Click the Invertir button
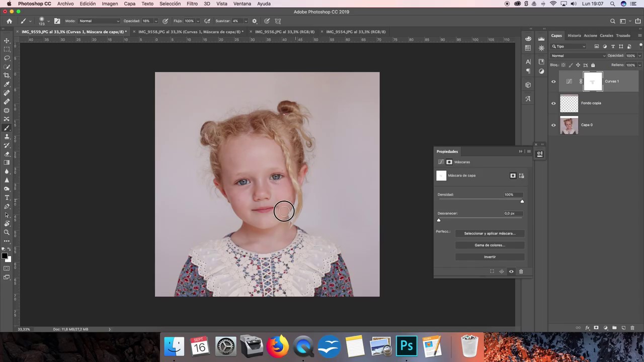Viewport: 644px width, 362px height. point(490,257)
